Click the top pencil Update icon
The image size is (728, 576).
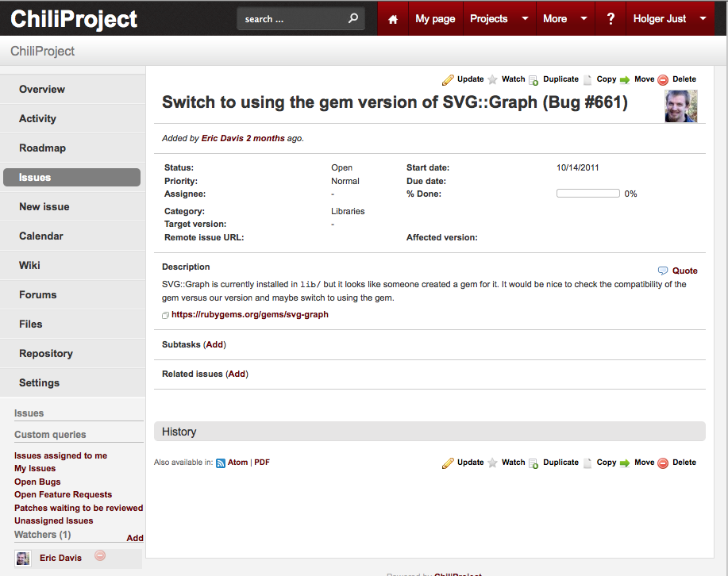coord(448,80)
